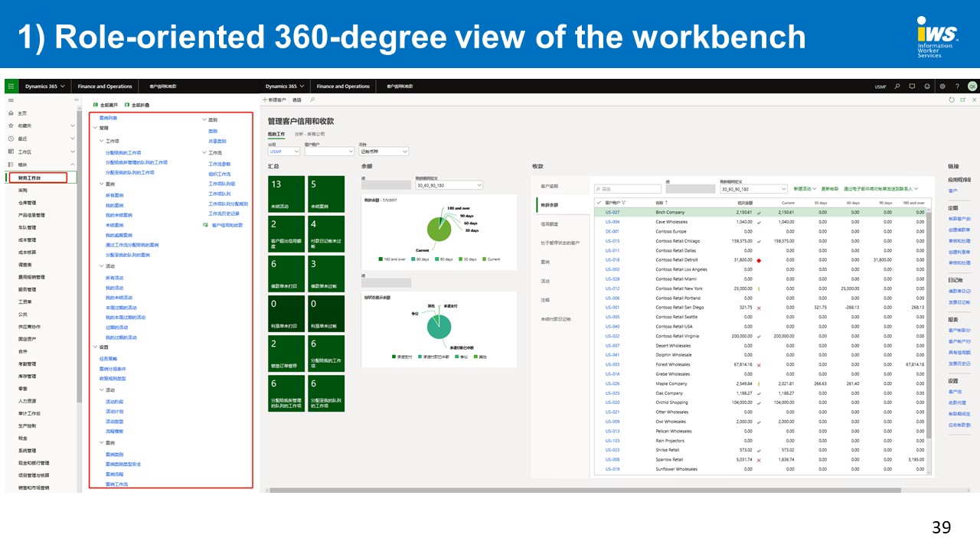
Task: Open the 客户信用和收款 workspace icon link
Action: pyautogui.click(x=205, y=225)
